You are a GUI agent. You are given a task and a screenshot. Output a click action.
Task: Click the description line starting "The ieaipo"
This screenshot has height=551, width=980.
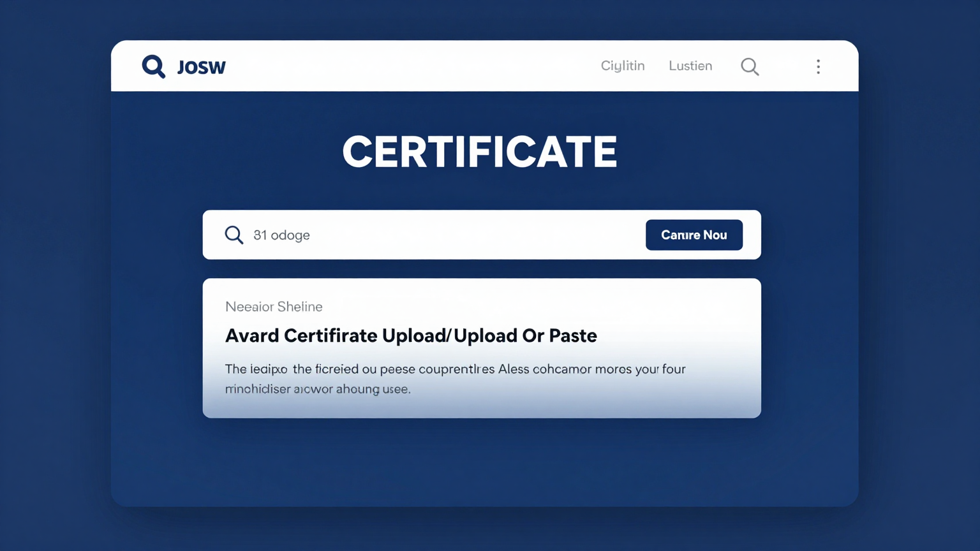tap(454, 369)
